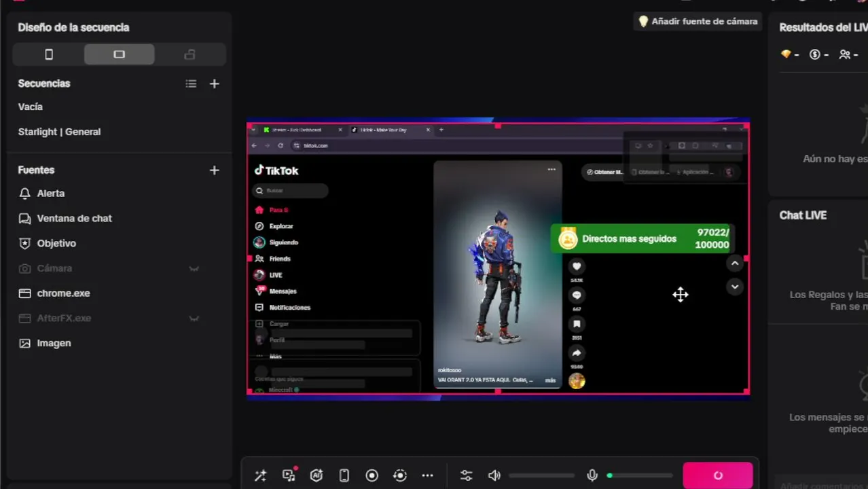This screenshot has width=868, height=489.
Task: Open the media music tool with red dot
Action: (289, 475)
